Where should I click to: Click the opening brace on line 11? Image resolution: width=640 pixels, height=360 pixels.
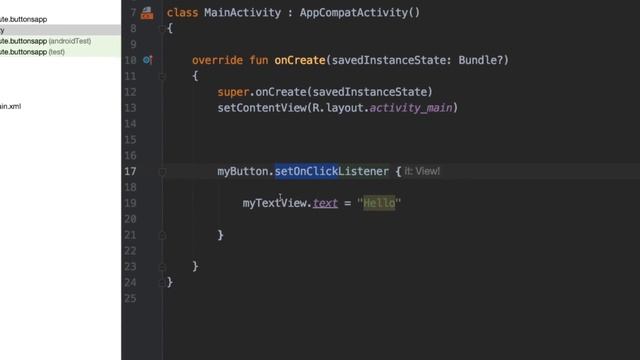(195, 76)
